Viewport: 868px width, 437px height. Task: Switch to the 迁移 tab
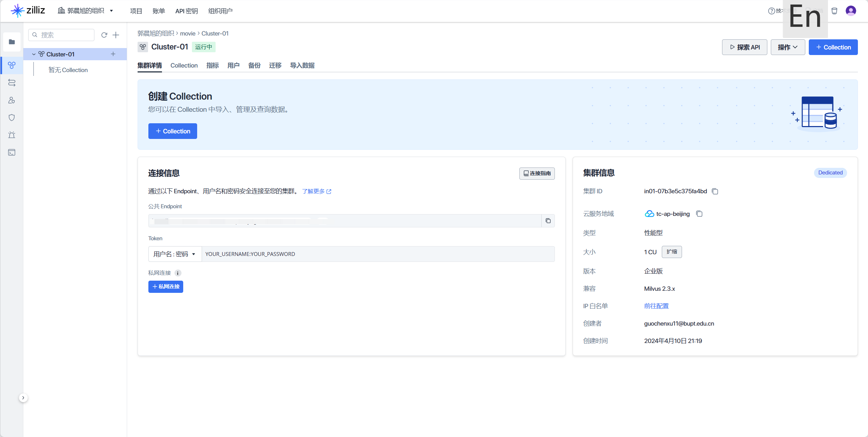click(x=275, y=65)
